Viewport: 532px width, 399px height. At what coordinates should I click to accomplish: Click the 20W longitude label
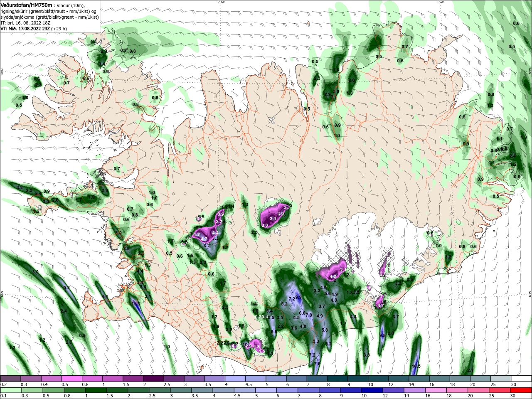pyautogui.click(x=221, y=2)
